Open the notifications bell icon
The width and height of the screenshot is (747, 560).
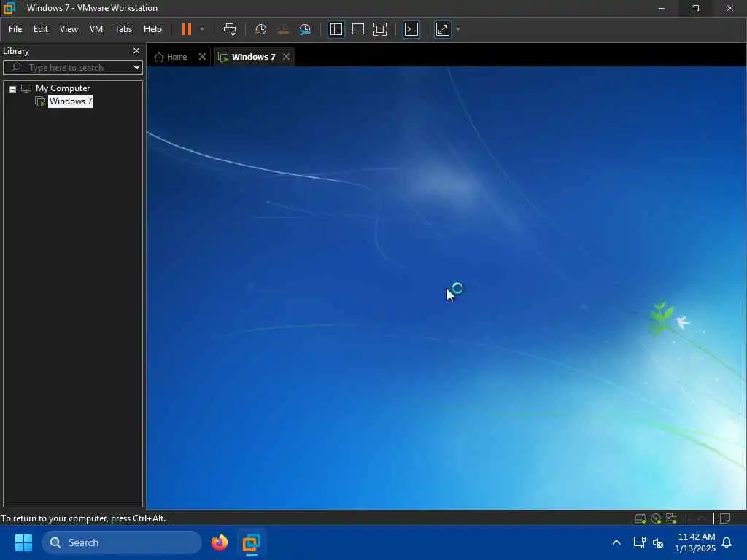pyautogui.click(x=727, y=542)
